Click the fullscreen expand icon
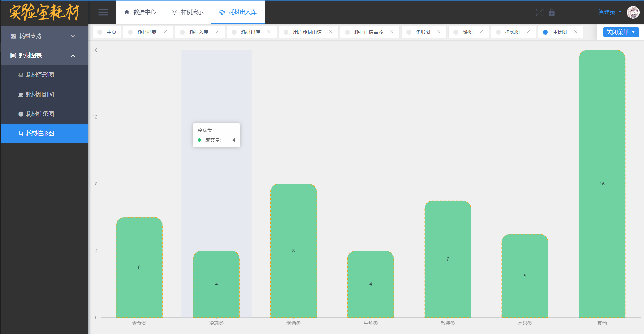 [540, 12]
